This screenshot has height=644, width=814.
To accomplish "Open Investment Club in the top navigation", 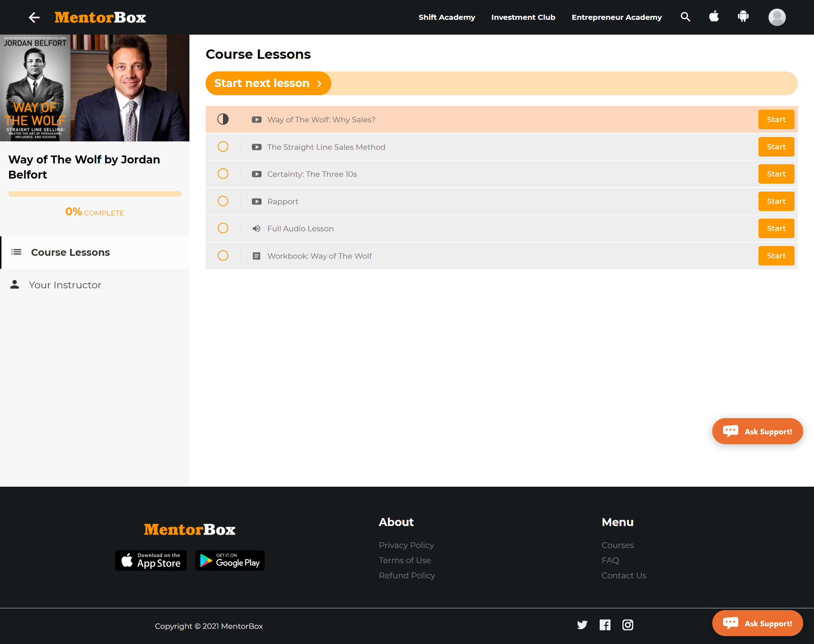I will 523,17.
